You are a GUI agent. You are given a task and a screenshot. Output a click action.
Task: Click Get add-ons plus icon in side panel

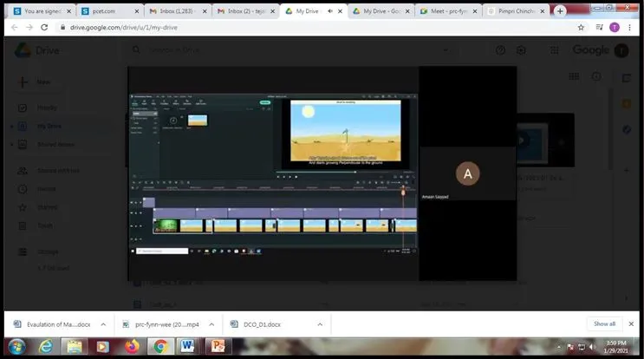627,170
